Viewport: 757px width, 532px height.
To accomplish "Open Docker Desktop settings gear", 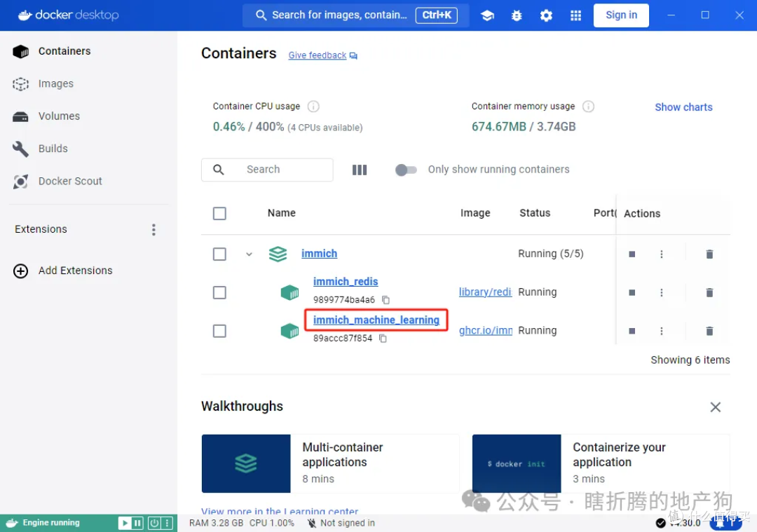I will 546,15.
